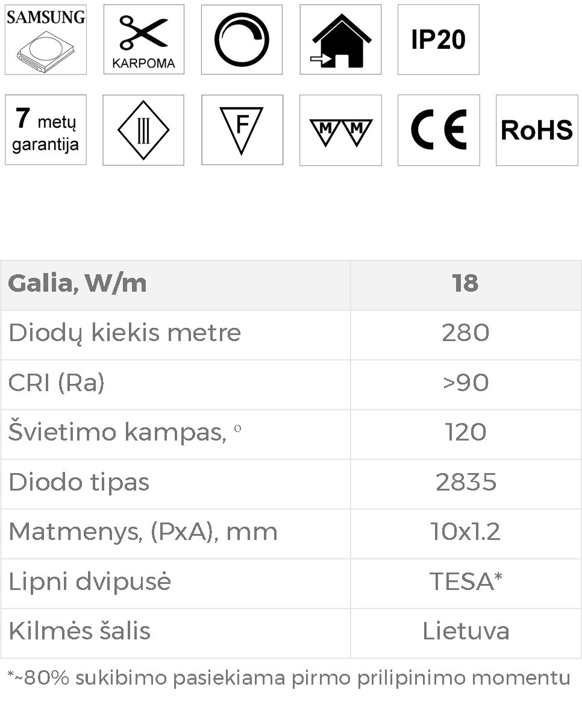Image resolution: width=582 pixels, height=728 pixels.
Task: Select the scissors Karpoma icon
Action: coord(144,40)
